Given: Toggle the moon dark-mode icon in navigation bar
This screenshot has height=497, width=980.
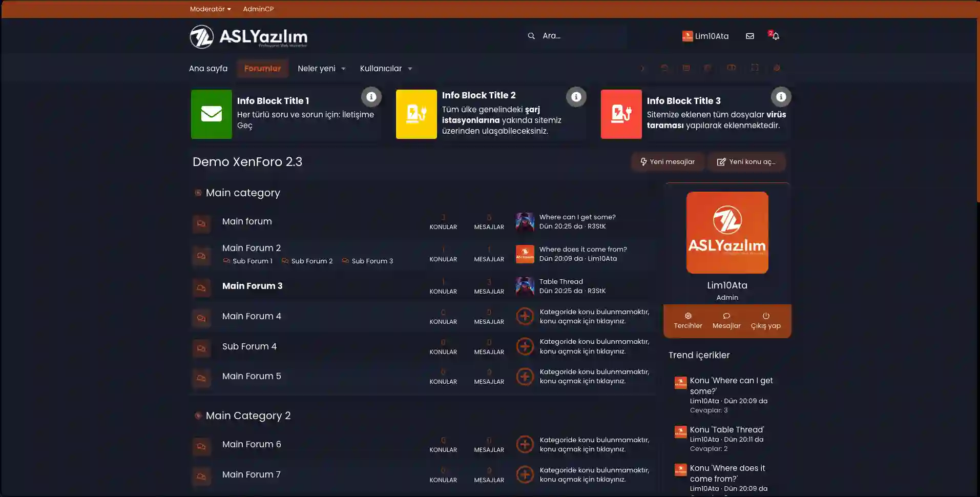Looking at the screenshot, I should (642, 68).
